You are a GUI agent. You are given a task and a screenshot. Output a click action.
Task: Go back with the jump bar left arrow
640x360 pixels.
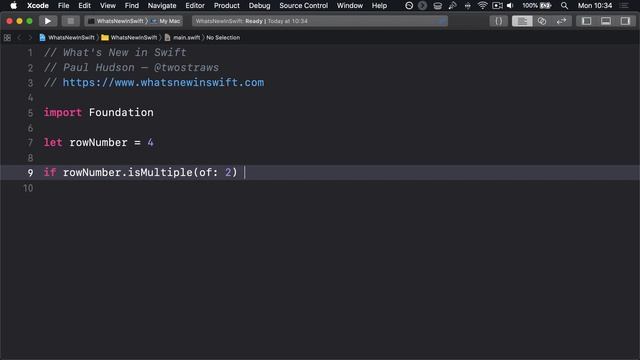(x=19, y=38)
